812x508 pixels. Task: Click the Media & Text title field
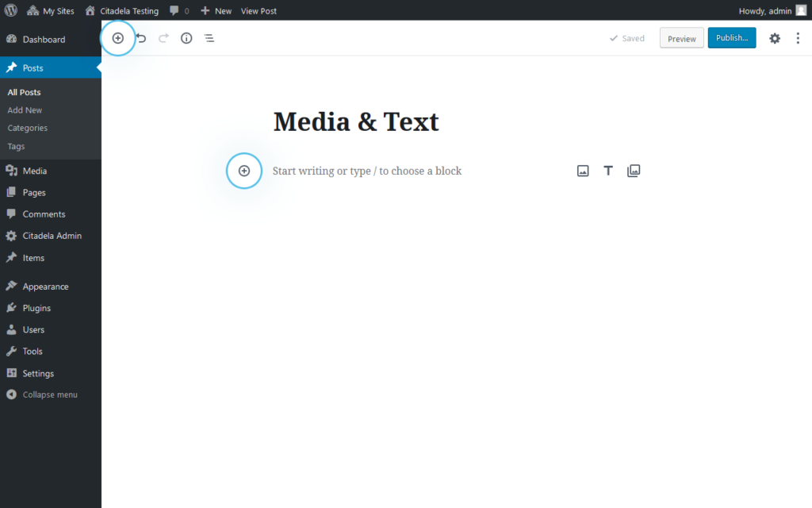point(355,121)
